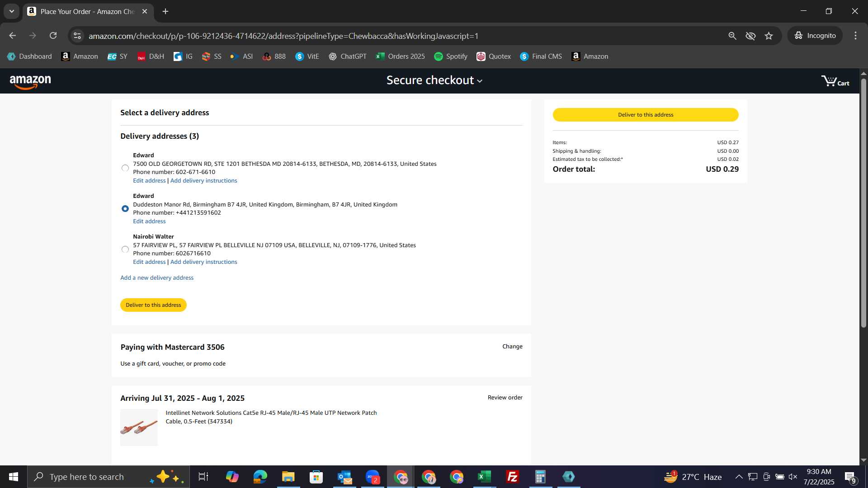Image resolution: width=868 pixels, height=488 pixels.
Task: Close the Place Your Order tab
Action: 145,11
